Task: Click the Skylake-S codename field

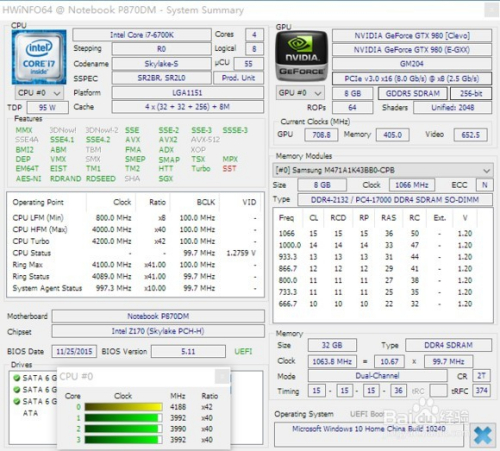Action: click(162, 64)
